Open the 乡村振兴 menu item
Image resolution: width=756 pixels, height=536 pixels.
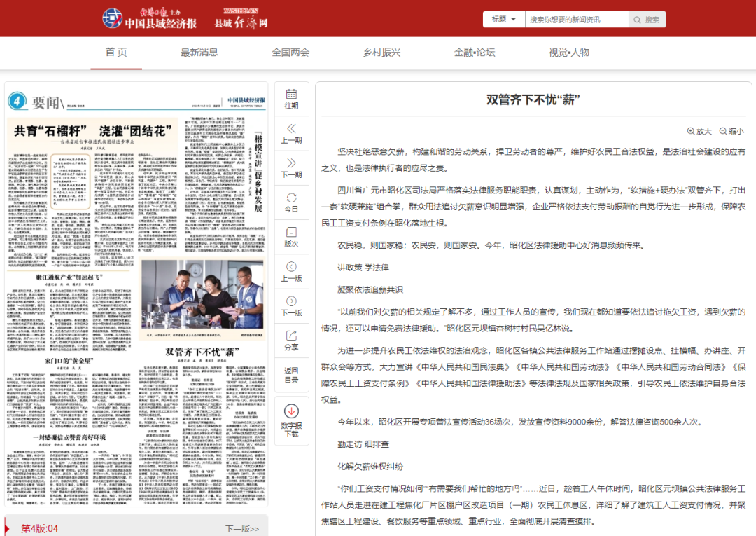(382, 53)
